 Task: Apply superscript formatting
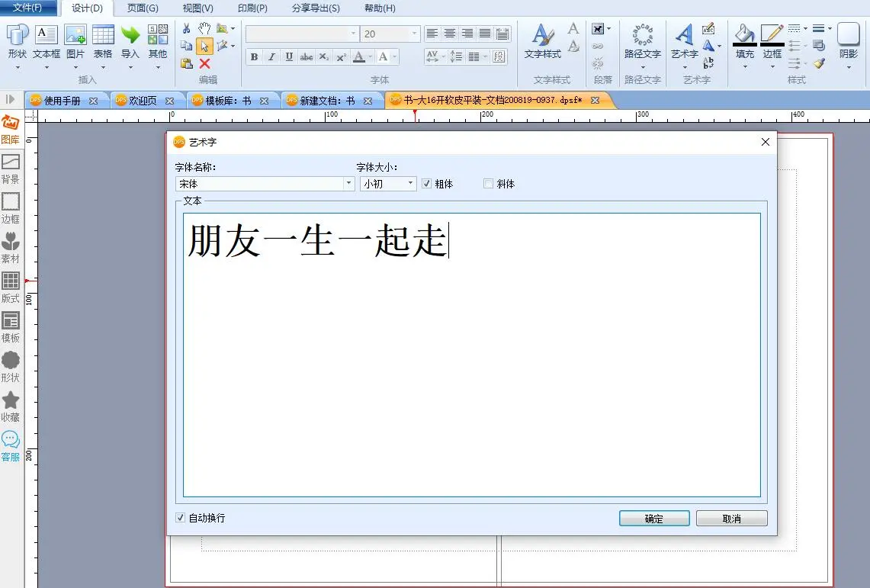[342, 56]
